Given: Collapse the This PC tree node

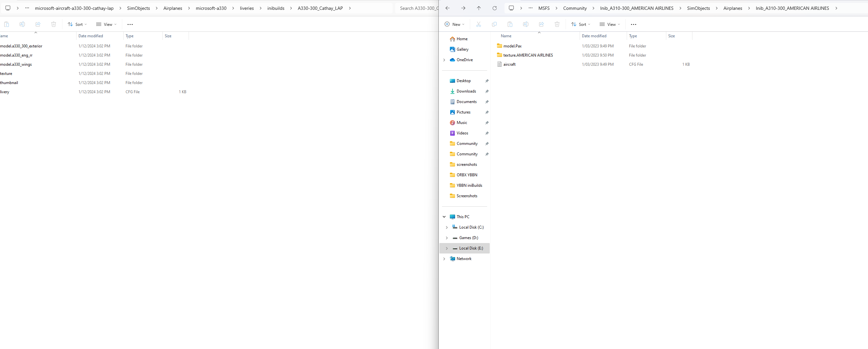Looking at the screenshot, I should (x=444, y=217).
